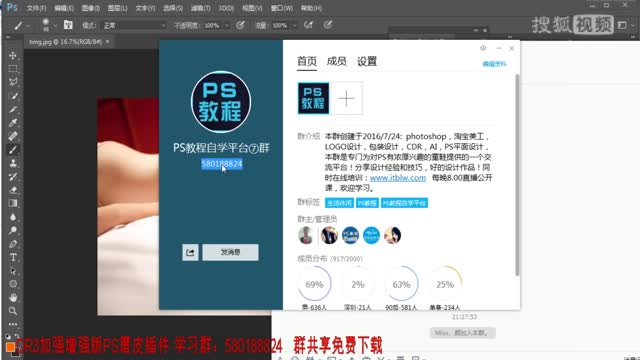This screenshot has height=360, width=640.
Task: Select the Dodge tool
Action: coord(13,230)
